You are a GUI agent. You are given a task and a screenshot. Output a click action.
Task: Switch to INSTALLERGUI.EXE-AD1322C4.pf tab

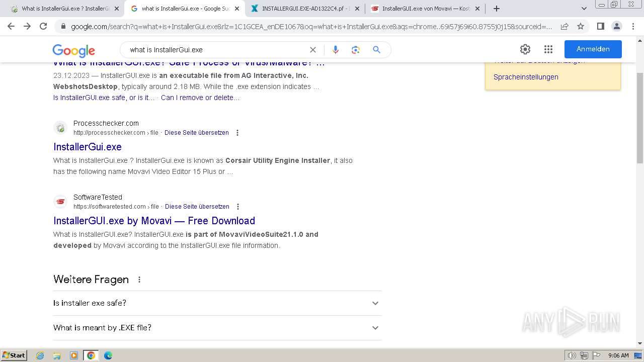tap(305, 9)
